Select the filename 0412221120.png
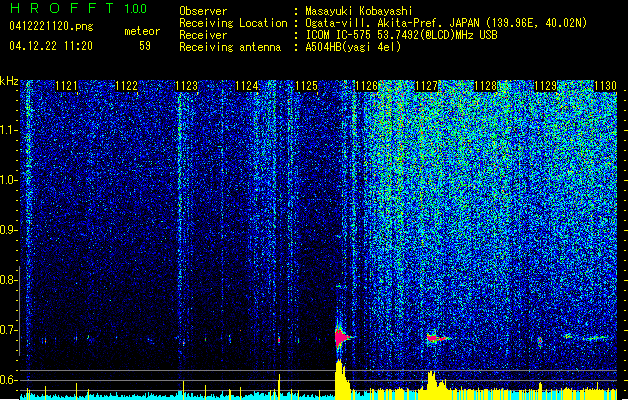This screenshot has width=629, height=400. point(51,26)
